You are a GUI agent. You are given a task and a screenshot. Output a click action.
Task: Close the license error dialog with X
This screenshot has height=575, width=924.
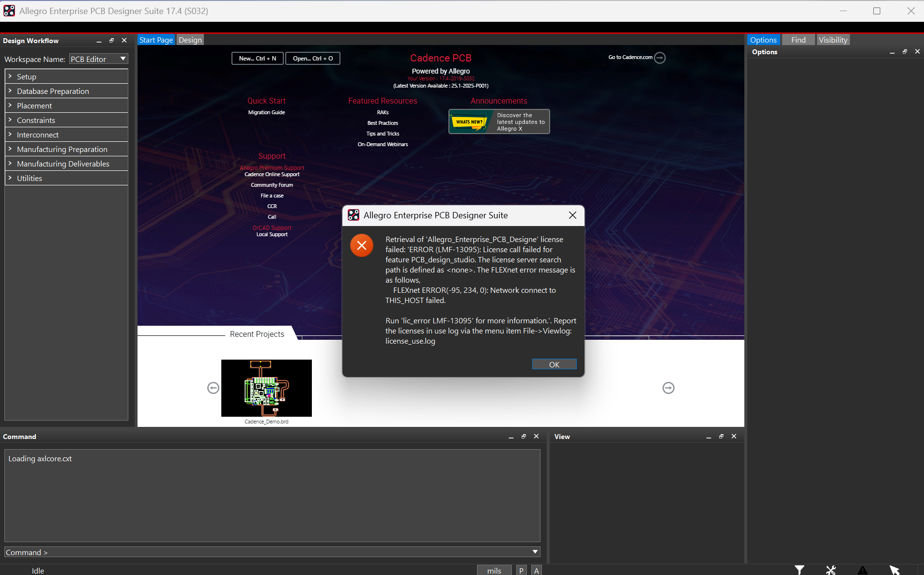(x=572, y=215)
